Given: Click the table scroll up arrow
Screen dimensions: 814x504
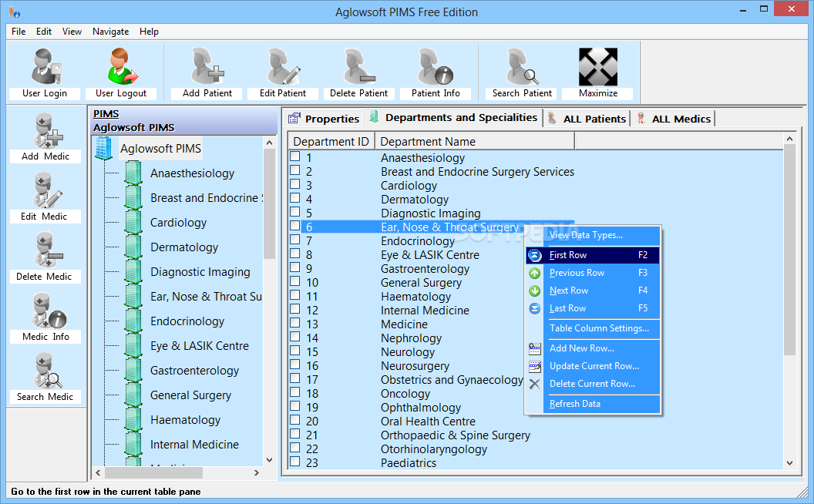Looking at the screenshot, I should pyautogui.click(x=789, y=139).
